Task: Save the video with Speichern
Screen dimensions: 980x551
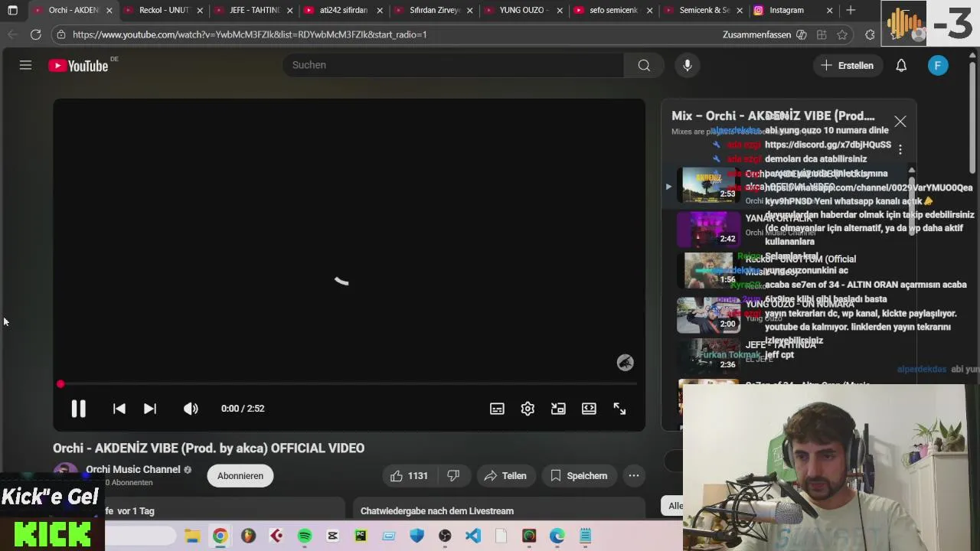Action: coord(579,476)
